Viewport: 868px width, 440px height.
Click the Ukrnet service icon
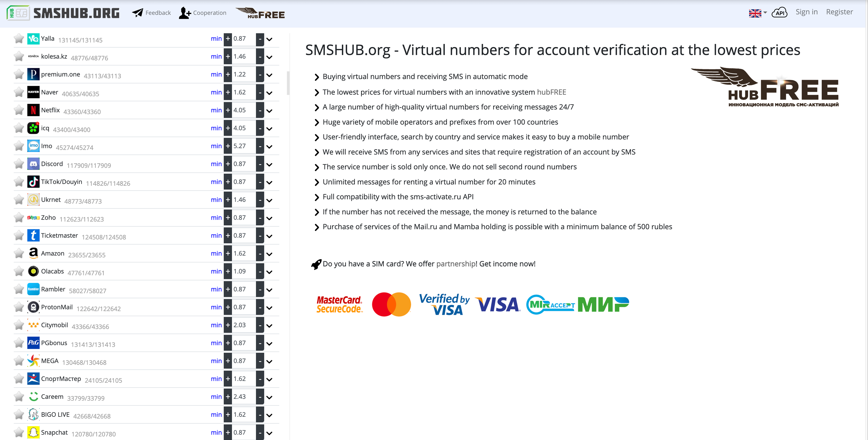[x=33, y=200]
